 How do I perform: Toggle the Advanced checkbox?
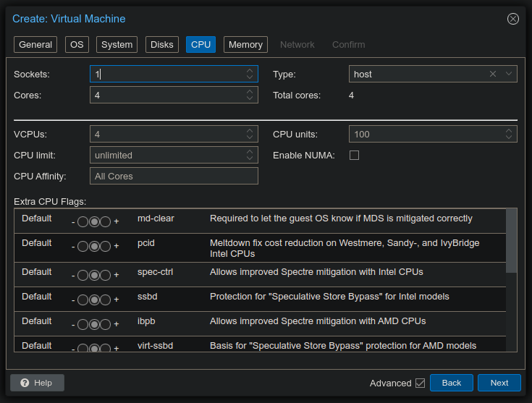(420, 383)
